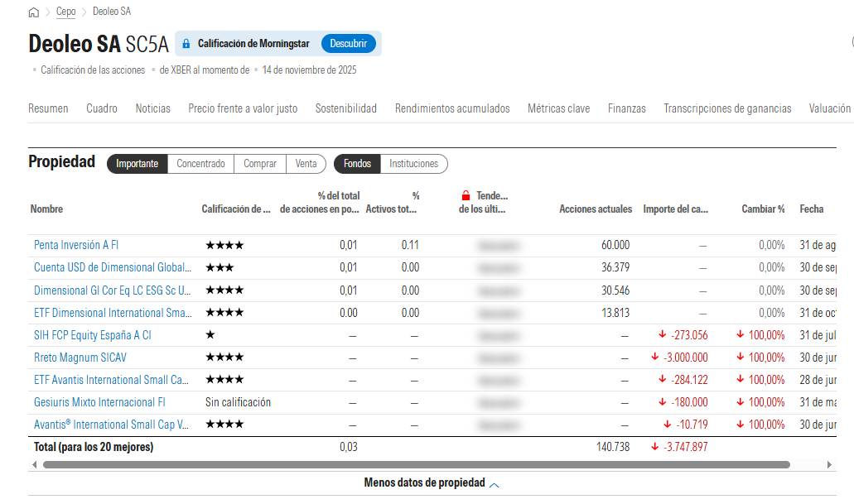The width and height of the screenshot is (854, 504).
Task: Open Transcripciones de ganancias tab
Action: point(727,108)
